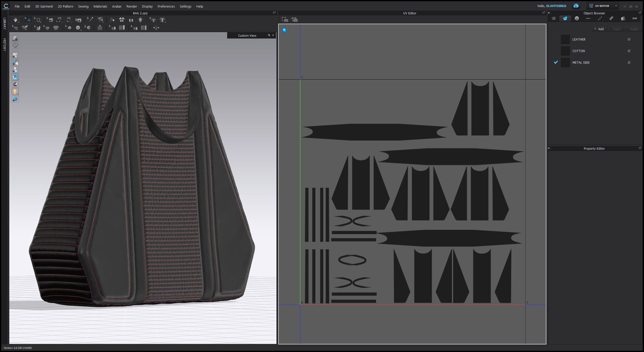644x352 pixels.
Task: Select the Fold Arrangement tool
Action: point(112,20)
